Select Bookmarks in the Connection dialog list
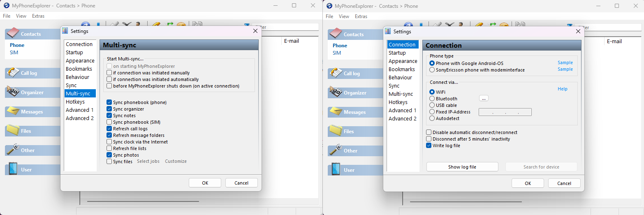Screen dimensions: 644x215 (402, 69)
